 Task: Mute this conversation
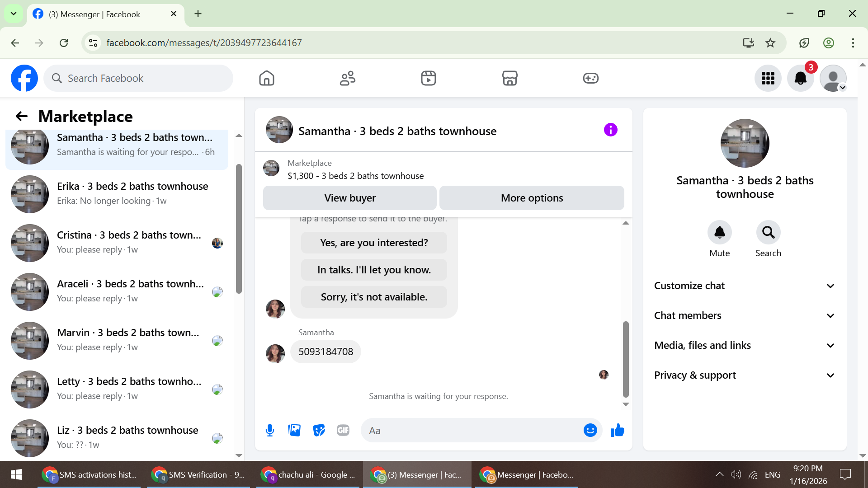[719, 233]
